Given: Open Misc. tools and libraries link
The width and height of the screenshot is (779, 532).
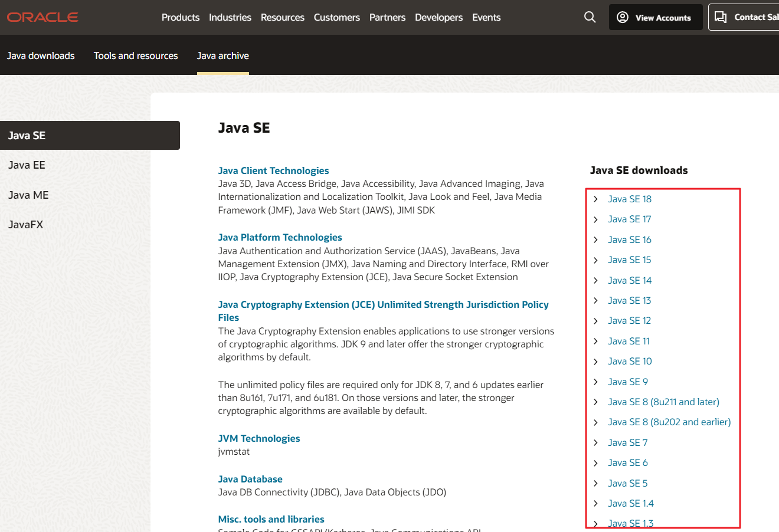Looking at the screenshot, I should point(271,519).
